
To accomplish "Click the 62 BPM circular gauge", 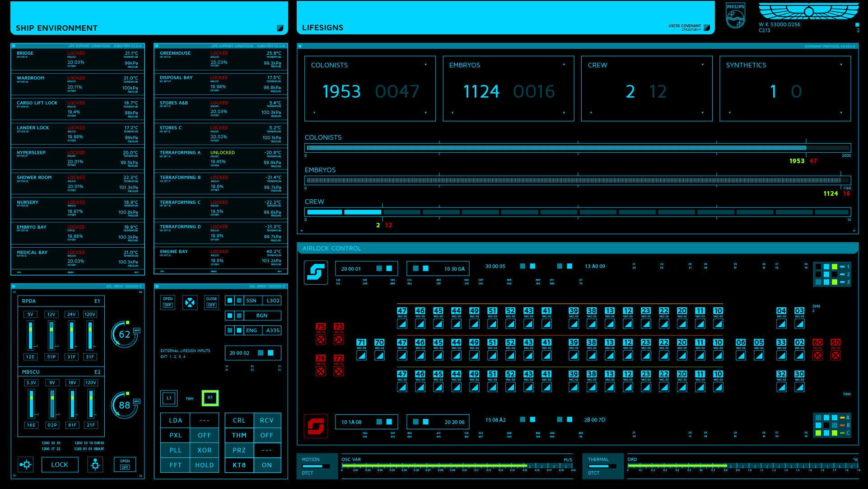I will pyautogui.click(x=125, y=334).
